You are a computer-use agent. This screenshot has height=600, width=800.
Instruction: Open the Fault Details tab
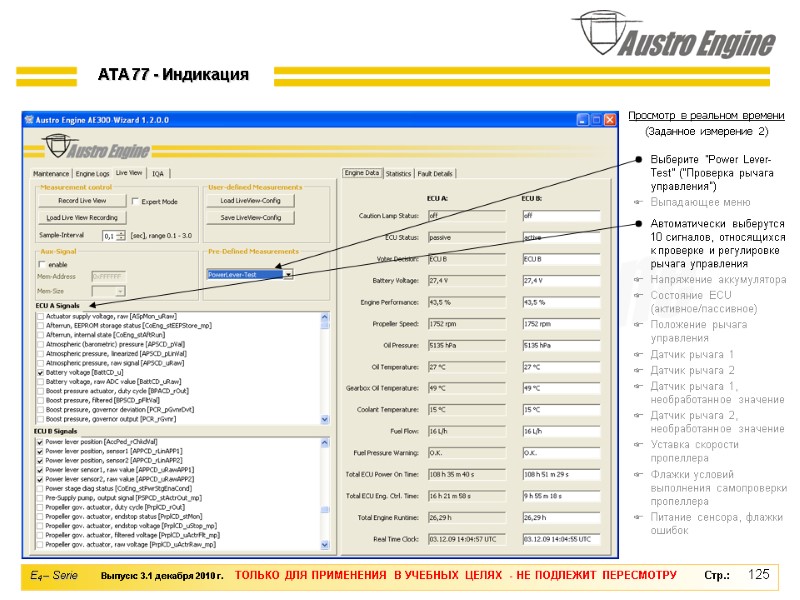click(435, 174)
